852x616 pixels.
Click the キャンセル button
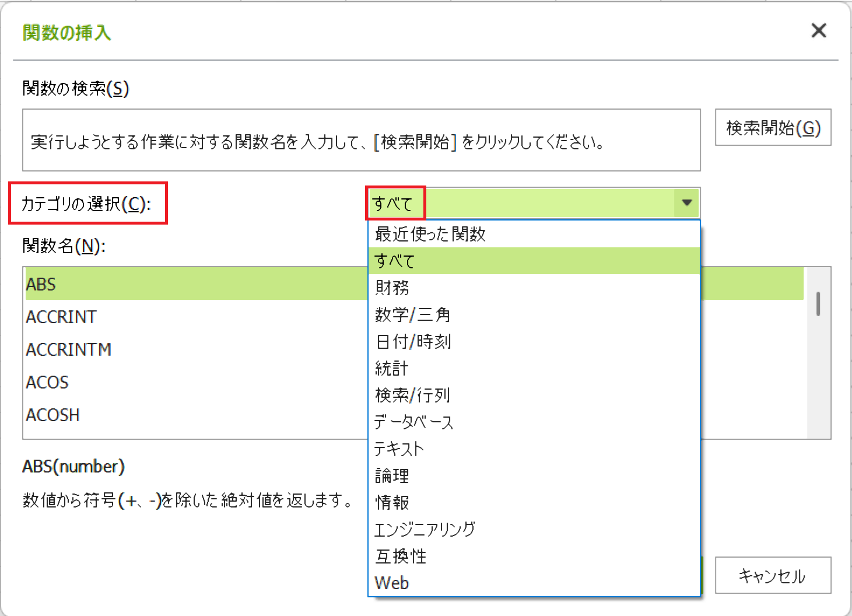(772, 576)
